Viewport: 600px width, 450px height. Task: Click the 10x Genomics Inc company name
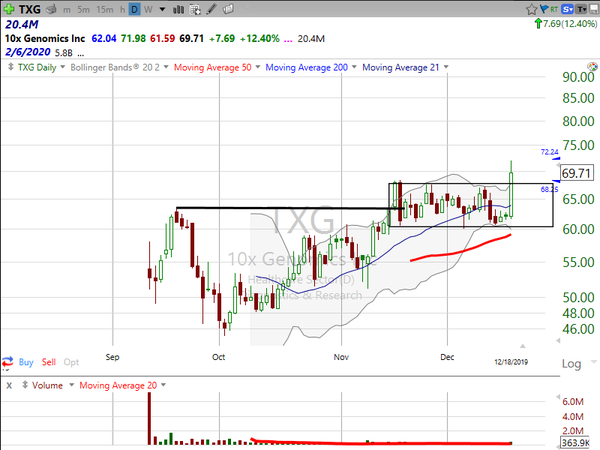click(x=45, y=39)
